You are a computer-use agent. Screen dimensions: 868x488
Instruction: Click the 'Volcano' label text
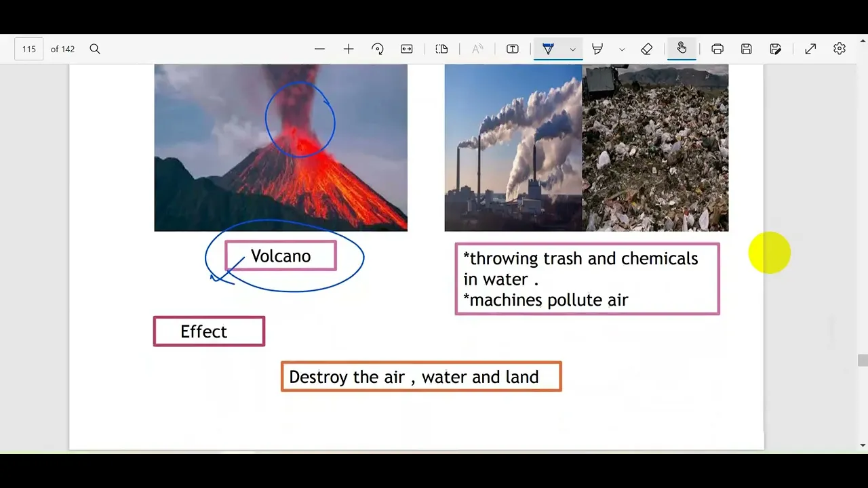[x=281, y=256]
